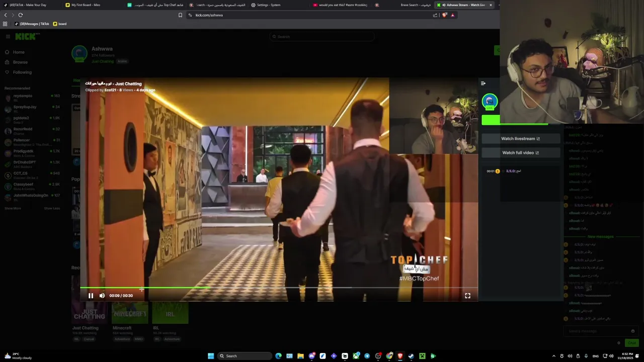This screenshot has height=362, width=644.
Task: Go to the Kick logo home
Action: pyautogui.click(x=27, y=36)
